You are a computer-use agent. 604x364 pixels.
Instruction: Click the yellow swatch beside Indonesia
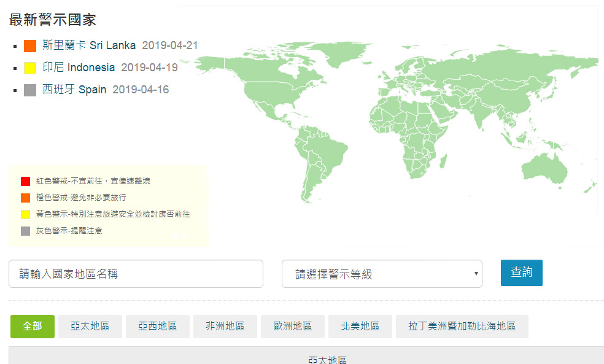30,68
